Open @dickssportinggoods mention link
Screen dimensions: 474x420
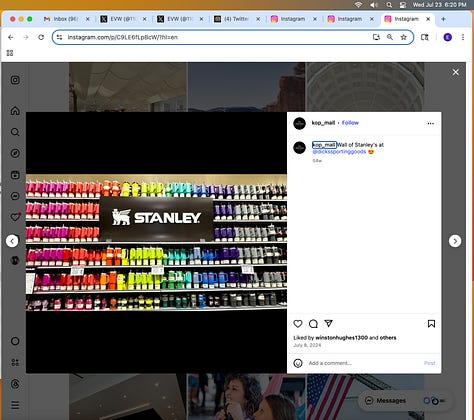click(339, 152)
